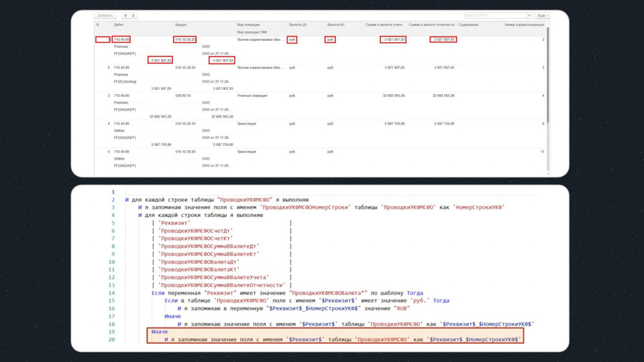Click line number 20 in the gutter

point(112,339)
